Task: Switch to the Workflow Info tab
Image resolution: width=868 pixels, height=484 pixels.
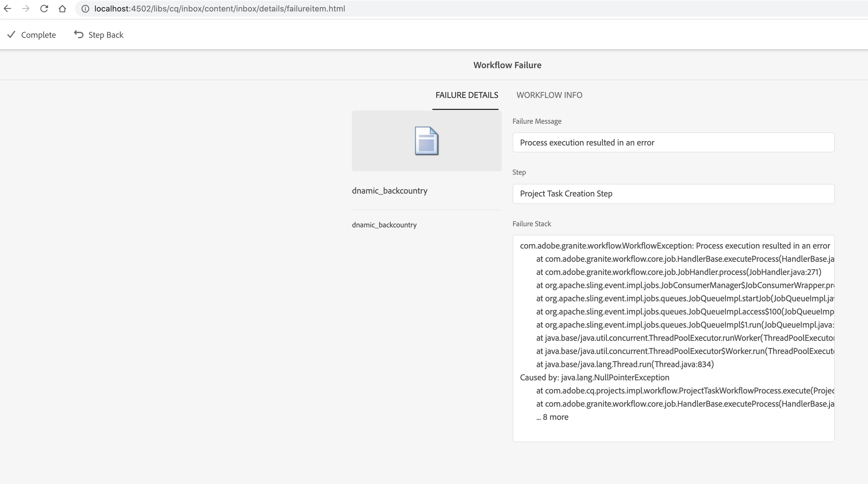Action: (549, 95)
